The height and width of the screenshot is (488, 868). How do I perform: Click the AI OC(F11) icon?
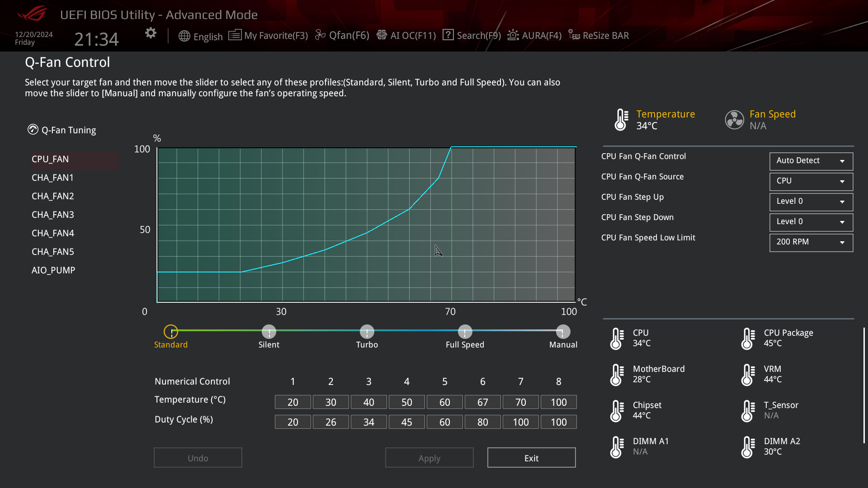pyautogui.click(x=382, y=35)
